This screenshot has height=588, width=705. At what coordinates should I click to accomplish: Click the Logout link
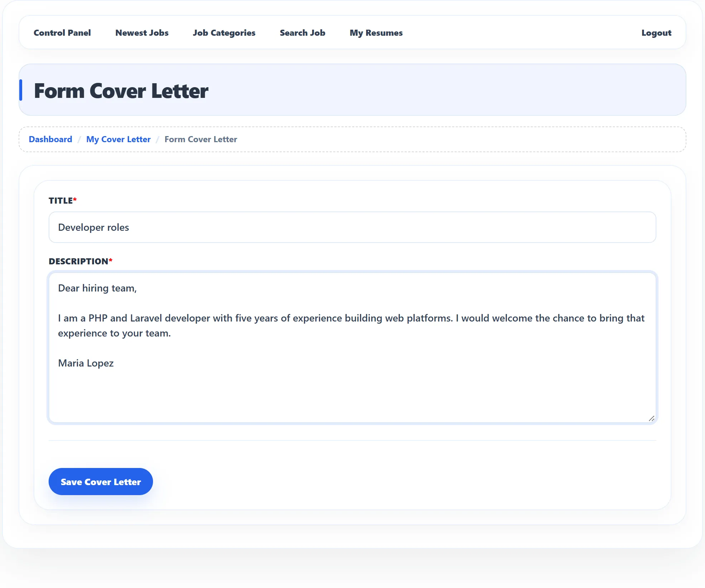point(656,33)
